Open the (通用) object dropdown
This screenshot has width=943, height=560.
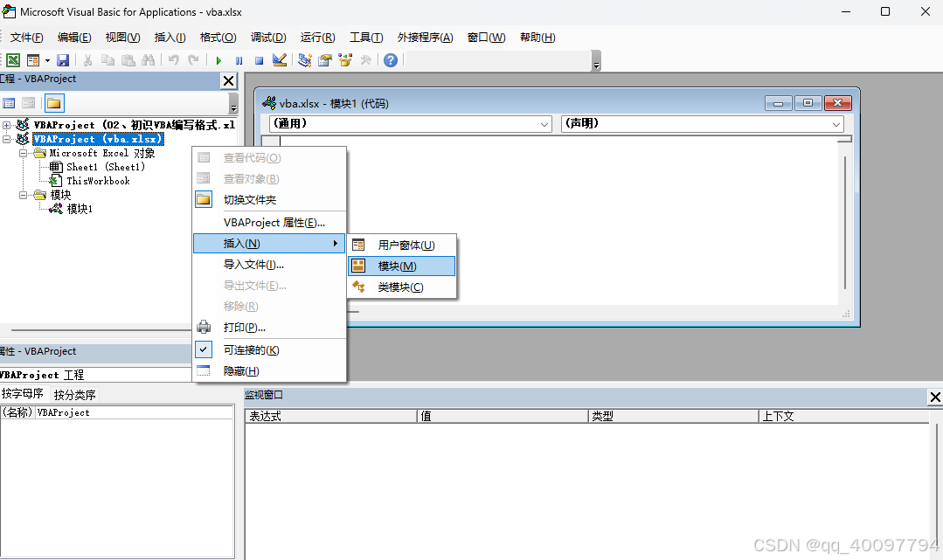tap(544, 124)
